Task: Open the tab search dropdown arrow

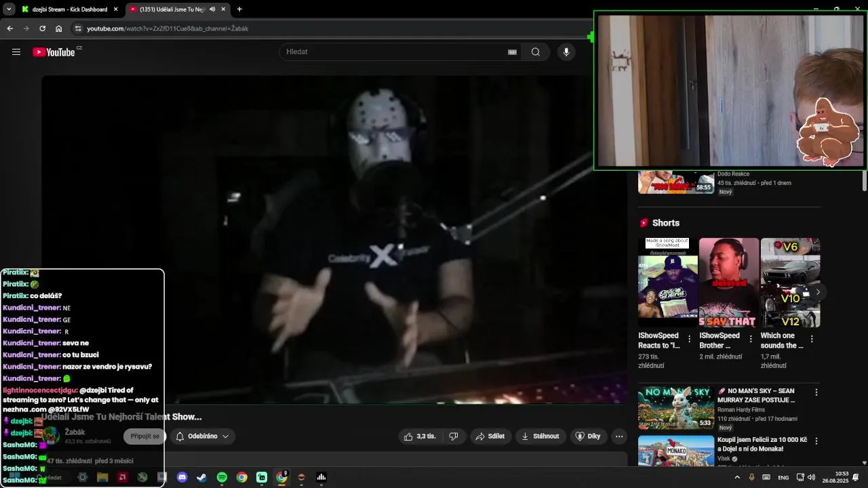Action: pos(9,9)
